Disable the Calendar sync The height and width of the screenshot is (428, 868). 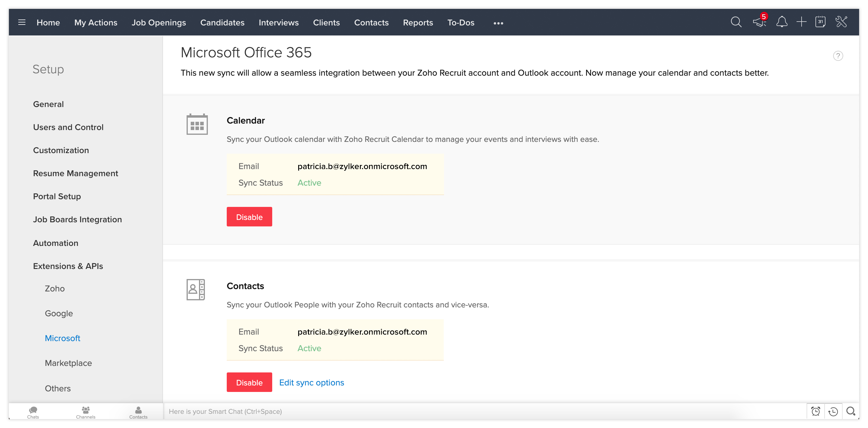coord(249,217)
